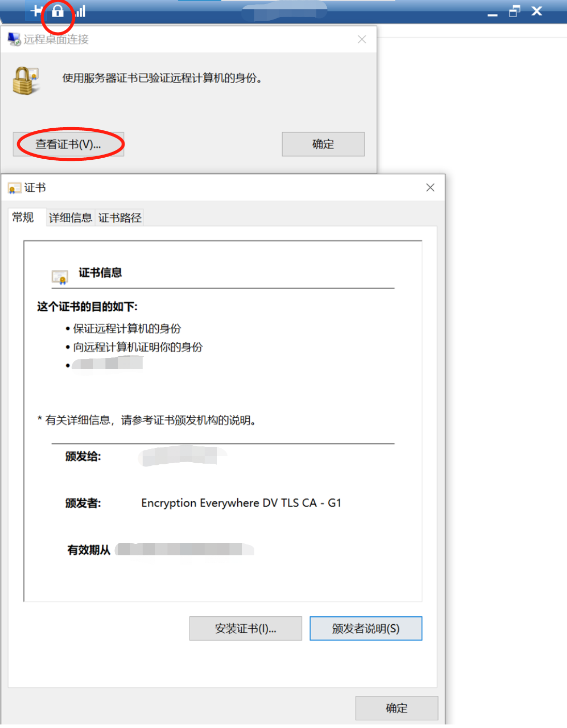
Task: Click the certificate icon next to 证书信息
Action: 60,277
